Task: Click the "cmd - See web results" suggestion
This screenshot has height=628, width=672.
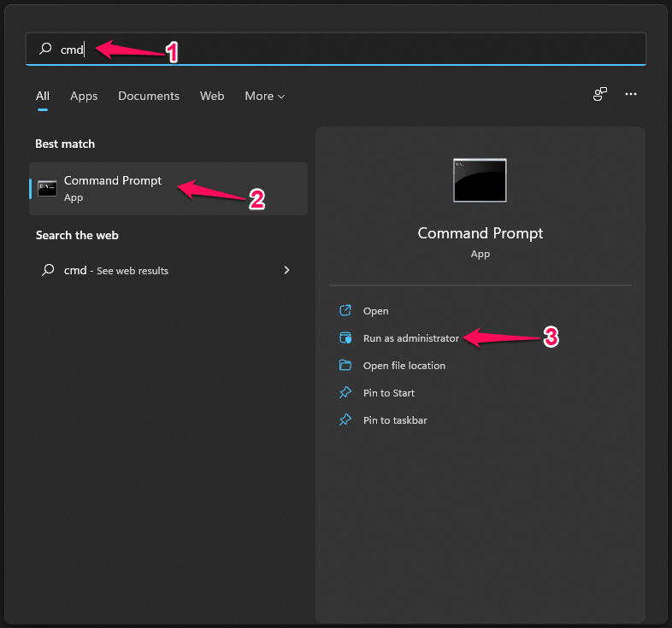Action: point(116,271)
